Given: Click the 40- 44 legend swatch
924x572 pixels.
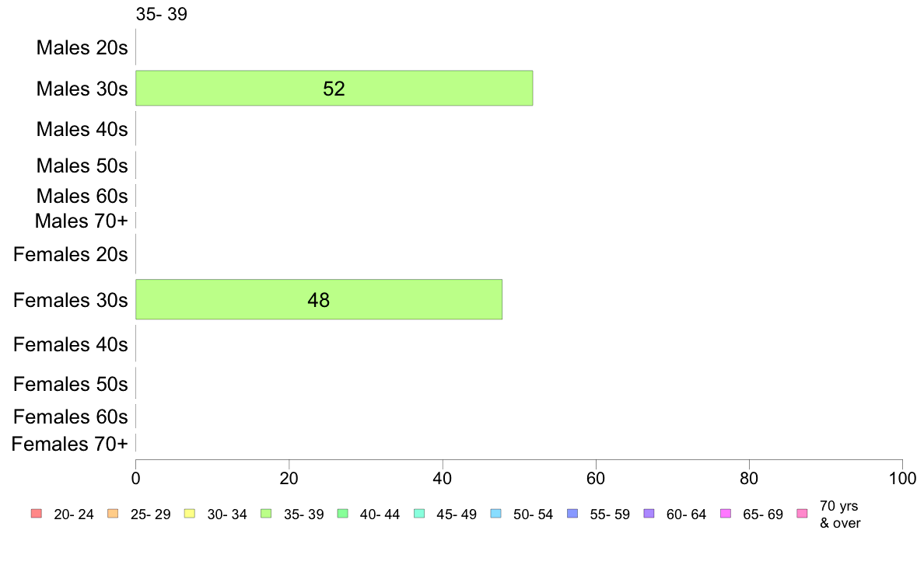Looking at the screenshot, I should tap(343, 514).
